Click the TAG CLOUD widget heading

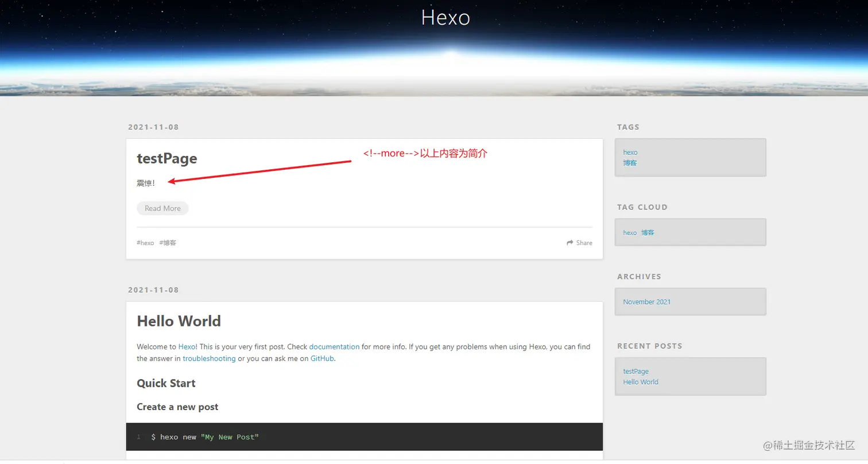[x=642, y=207]
